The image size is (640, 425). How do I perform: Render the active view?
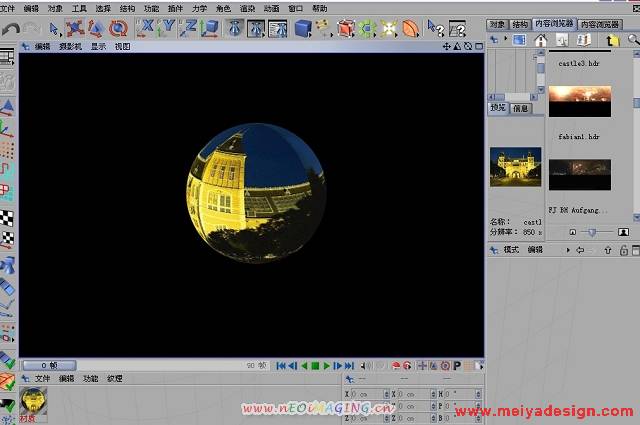click(234, 29)
